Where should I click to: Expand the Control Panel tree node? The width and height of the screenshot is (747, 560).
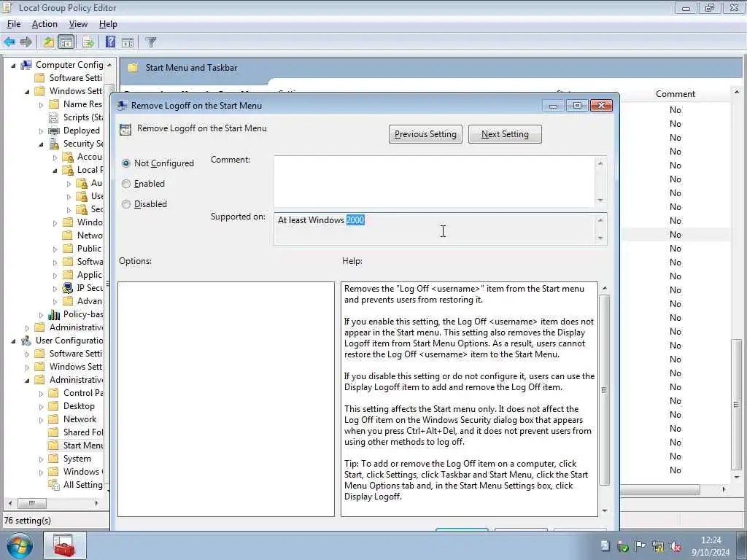pyautogui.click(x=41, y=393)
